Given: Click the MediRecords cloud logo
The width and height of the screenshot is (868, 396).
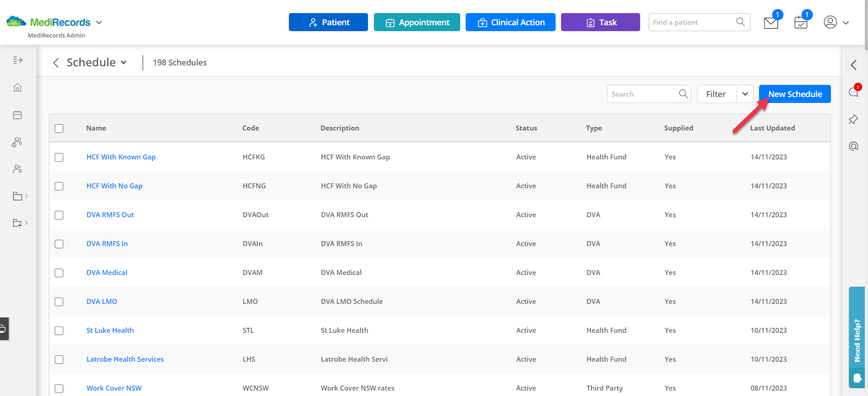Looking at the screenshot, I should point(16,22).
